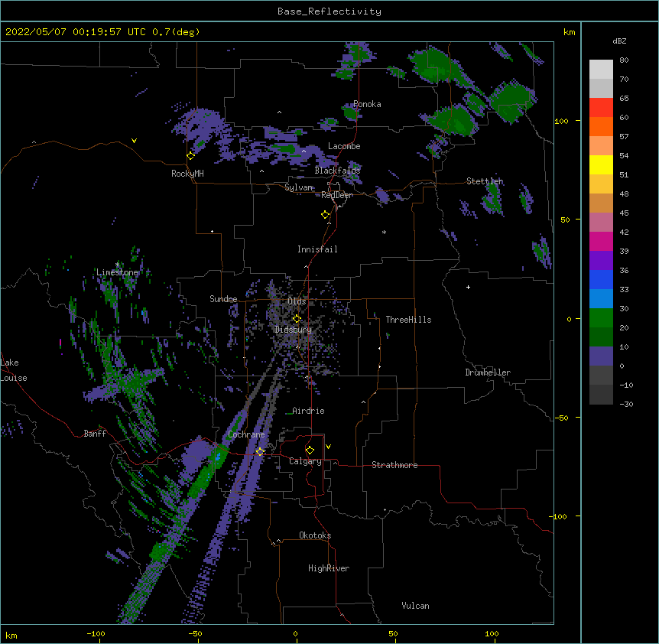Click the km unit label at bottom left

(11, 636)
